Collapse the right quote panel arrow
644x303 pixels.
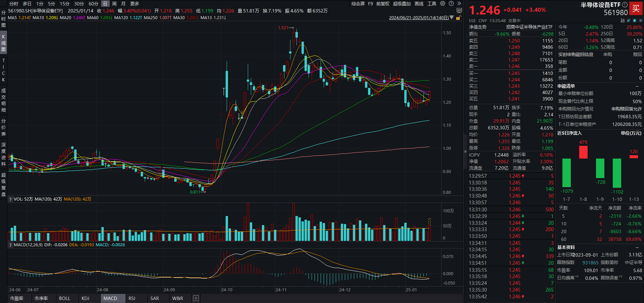[x=465, y=151]
